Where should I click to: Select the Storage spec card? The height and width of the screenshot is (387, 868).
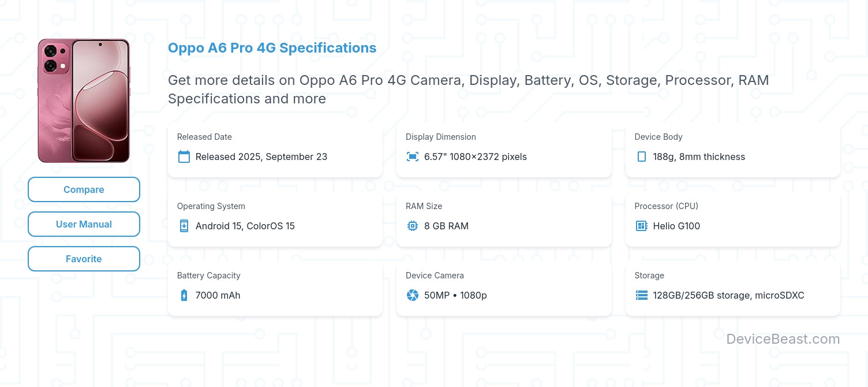pos(732,287)
